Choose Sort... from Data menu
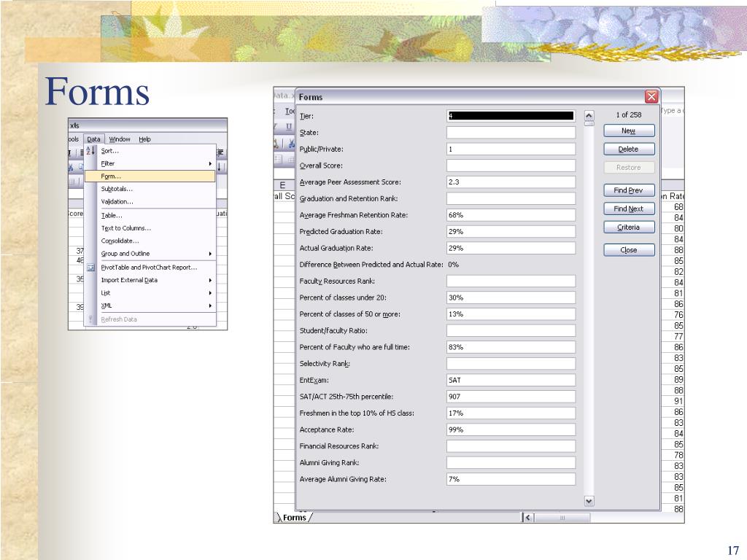The height and width of the screenshot is (560, 747). (x=150, y=151)
